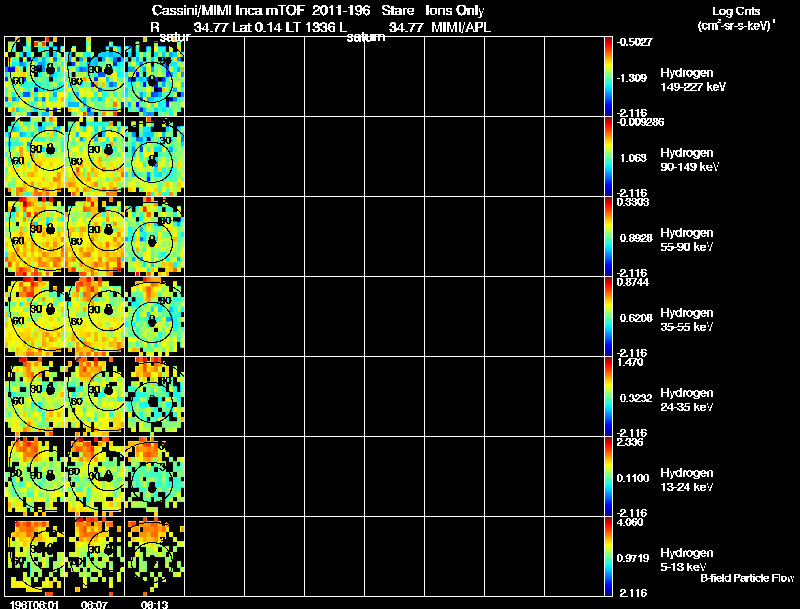Click the 'B-field Particle Flow' caption

[x=747, y=578]
